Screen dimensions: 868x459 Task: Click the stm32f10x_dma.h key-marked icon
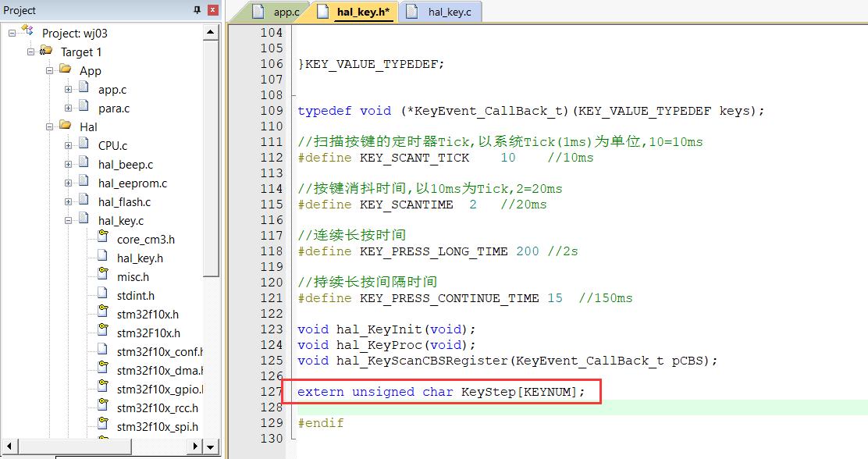(103, 368)
